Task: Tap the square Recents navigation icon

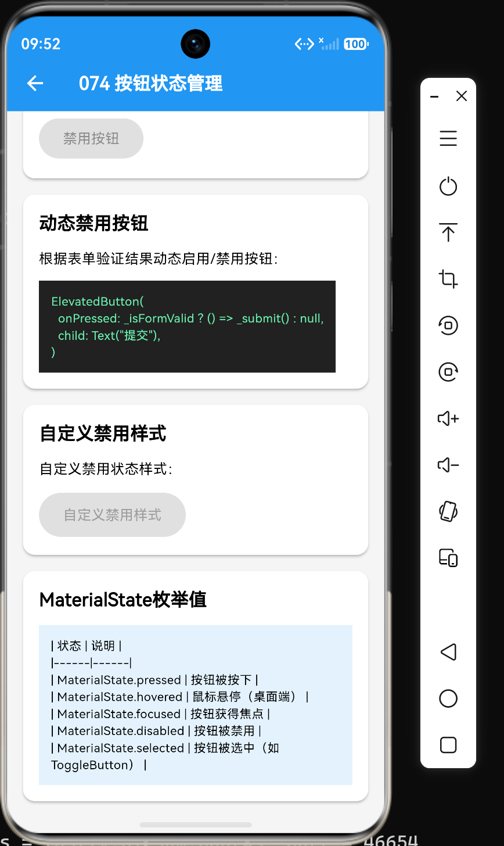Action: click(x=448, y=745)
